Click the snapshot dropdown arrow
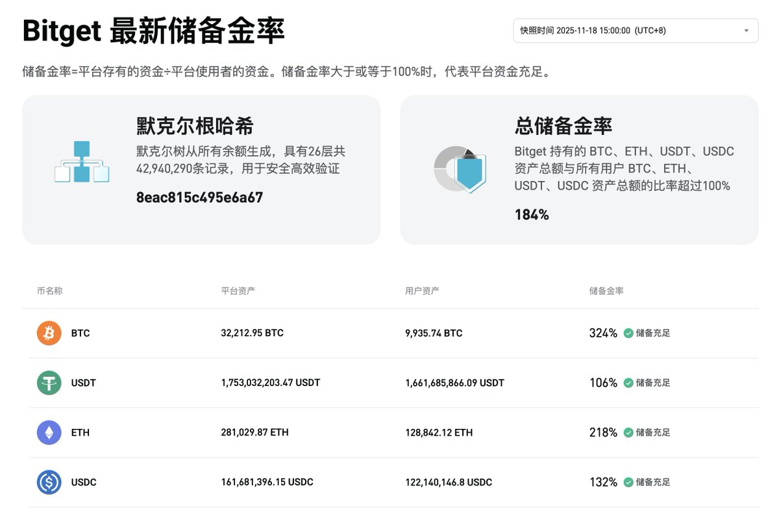 [x=747, y=30]
